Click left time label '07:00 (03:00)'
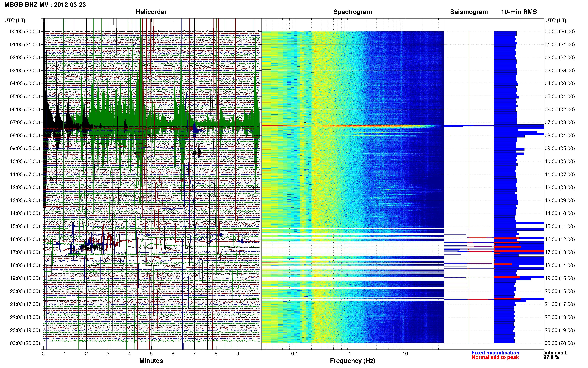This screenshot has width=588, height=368. click(25, 122)
